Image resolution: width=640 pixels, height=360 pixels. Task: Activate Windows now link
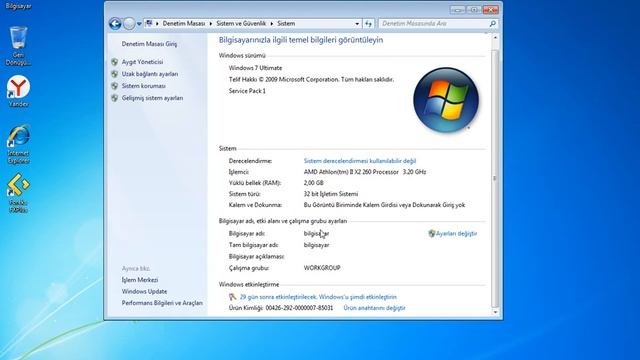coord(318,297)
